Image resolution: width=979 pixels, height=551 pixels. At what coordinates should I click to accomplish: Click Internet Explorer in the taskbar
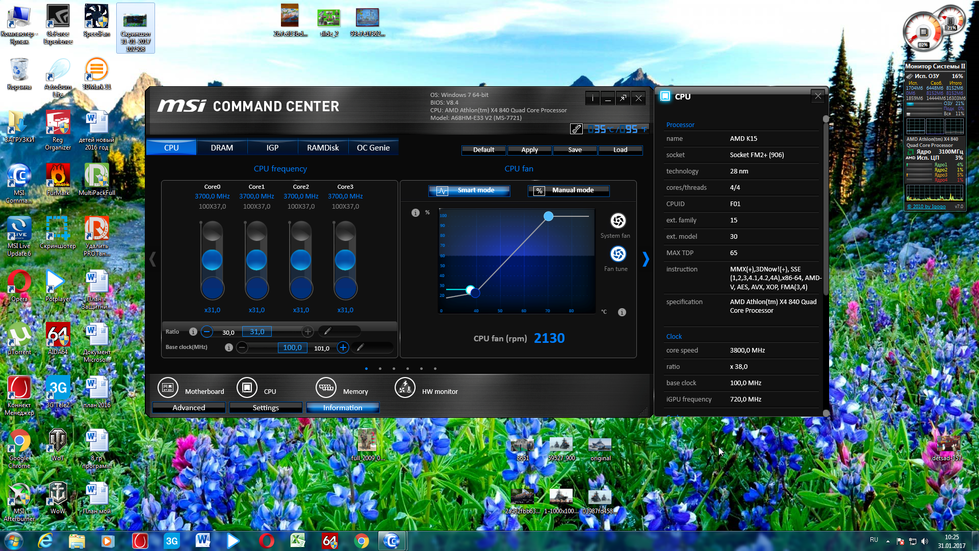pyautogui.click(x=45, y=540)
